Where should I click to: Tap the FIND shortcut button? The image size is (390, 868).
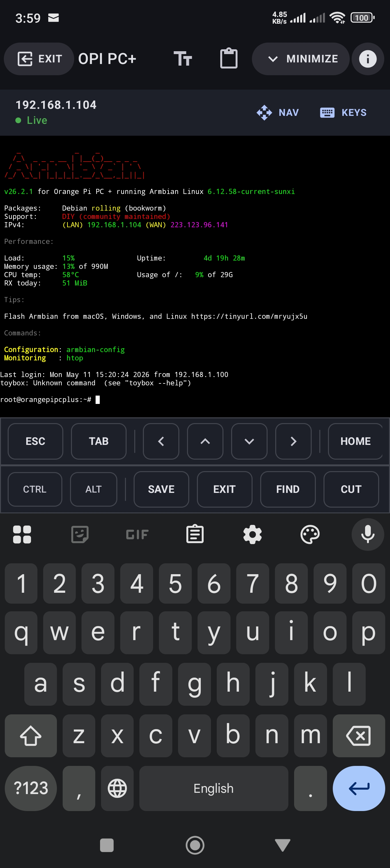click(288, 489)
